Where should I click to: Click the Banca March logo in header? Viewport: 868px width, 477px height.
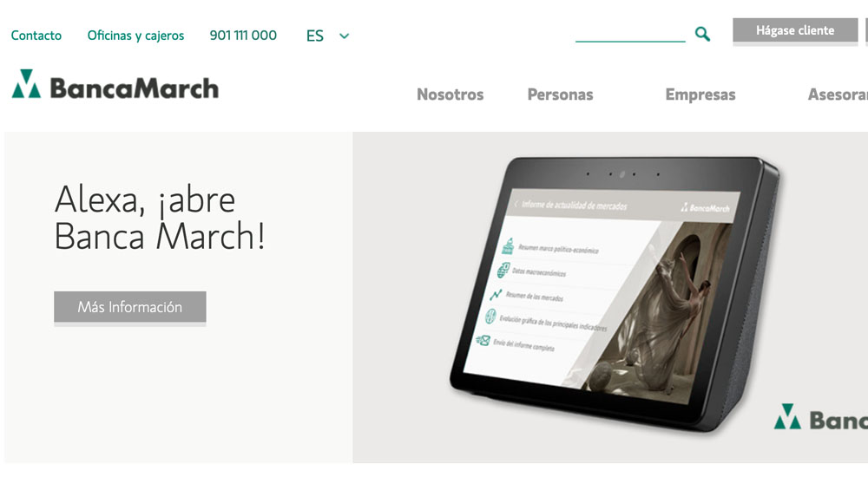pos(115,85)
